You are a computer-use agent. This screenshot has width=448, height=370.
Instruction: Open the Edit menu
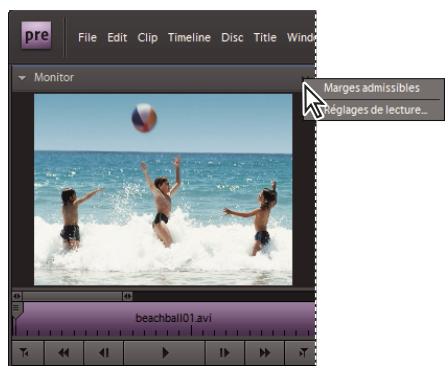(117, 37)
